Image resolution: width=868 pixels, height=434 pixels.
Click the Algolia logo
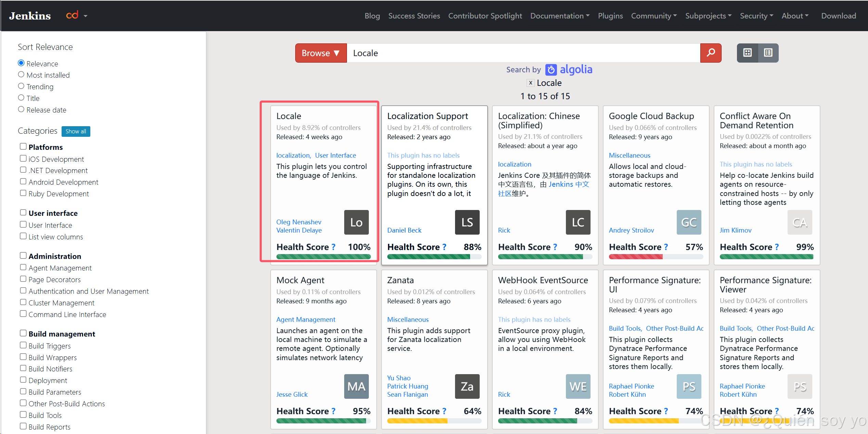click(x=569, y=69)
